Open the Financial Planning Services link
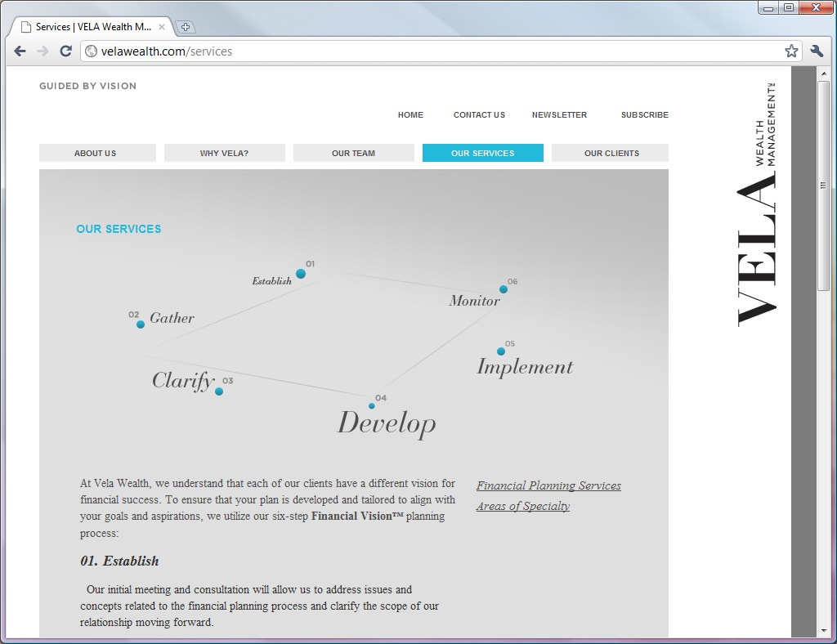This screenshot has height=644, width=837. [548, 485]
